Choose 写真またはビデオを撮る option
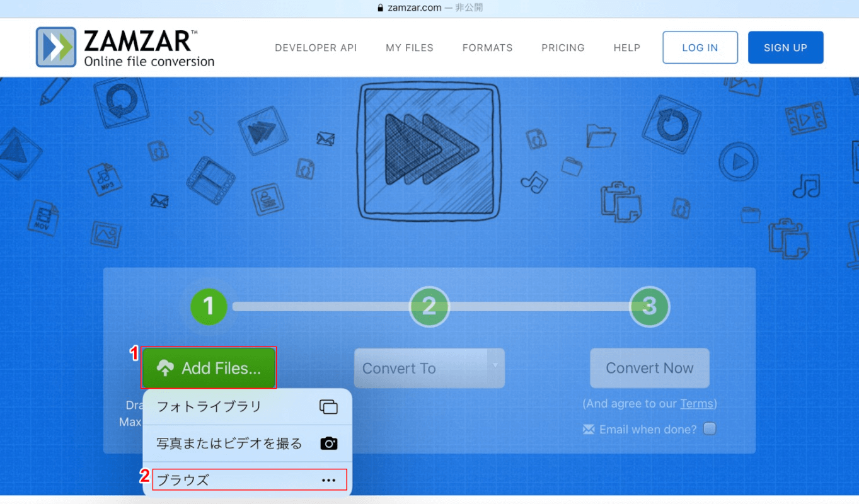Viewport: 859px width, 504px height. click(x=229, y=444)
